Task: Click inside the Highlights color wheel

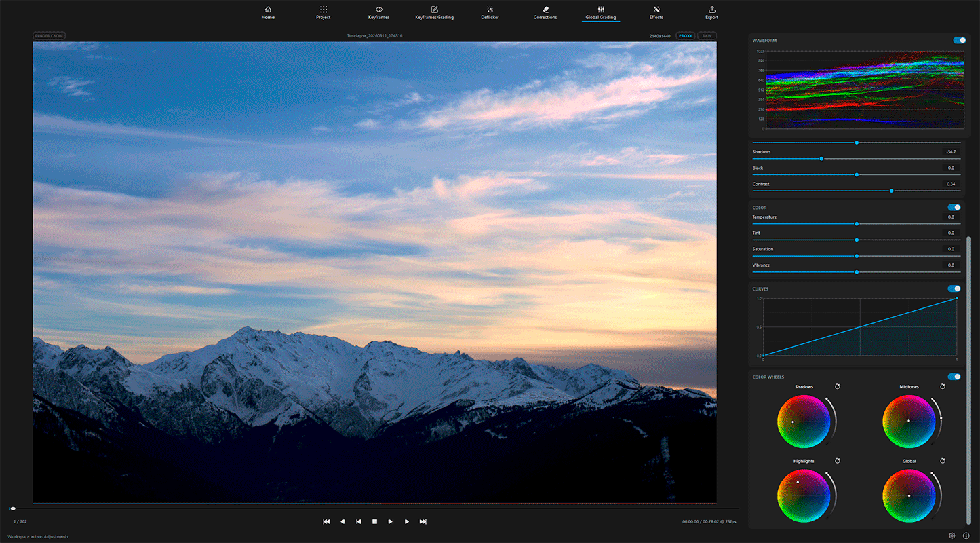Action: pyautogui.click(x=804, y=495)
